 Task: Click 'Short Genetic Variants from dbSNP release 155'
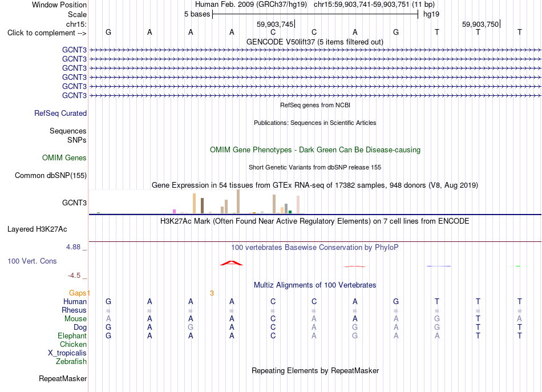(315, 167)
